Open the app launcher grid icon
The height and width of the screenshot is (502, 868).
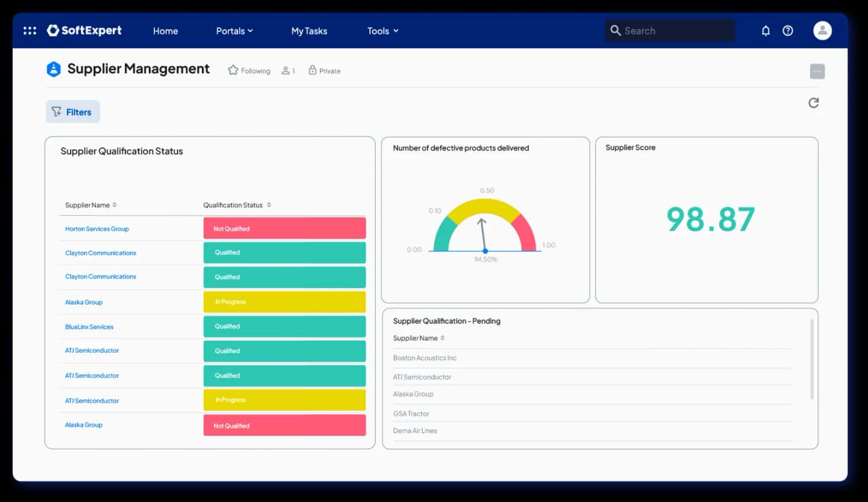29,30
